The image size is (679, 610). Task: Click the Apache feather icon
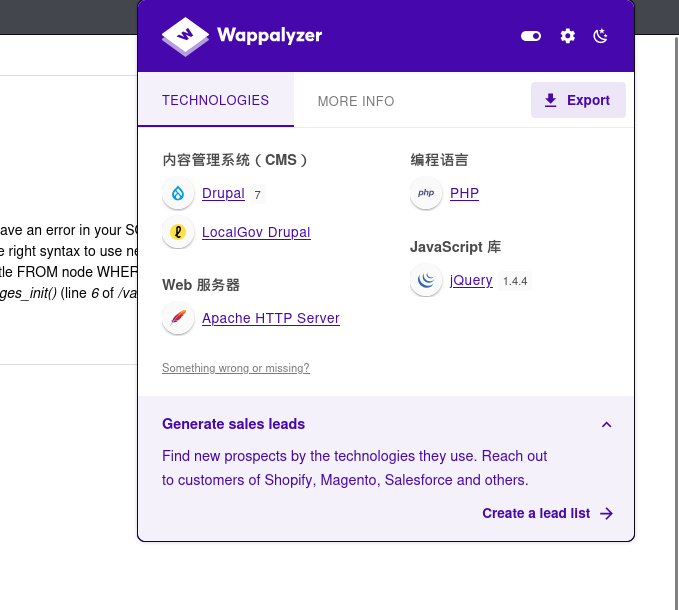coord(178,318)
